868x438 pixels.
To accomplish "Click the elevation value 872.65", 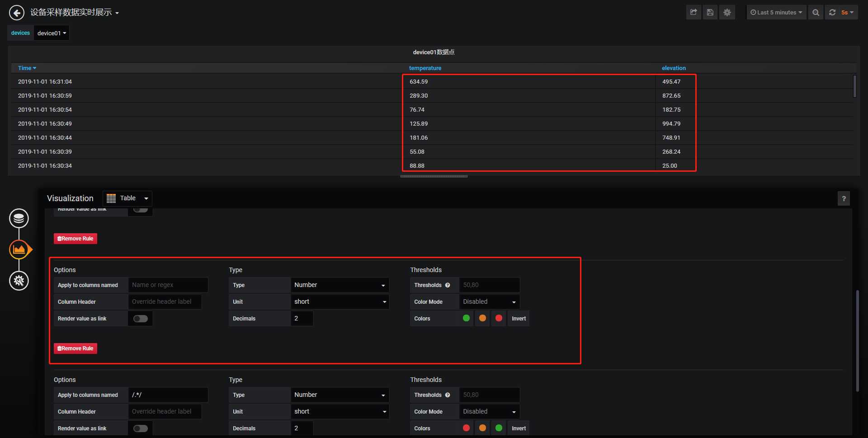I will tap(671, 96).
